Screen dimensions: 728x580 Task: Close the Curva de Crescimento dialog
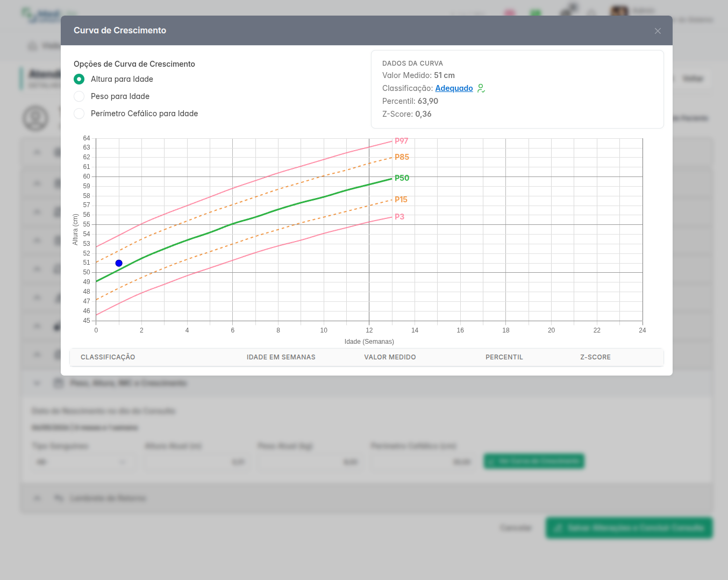click(658, 31)
